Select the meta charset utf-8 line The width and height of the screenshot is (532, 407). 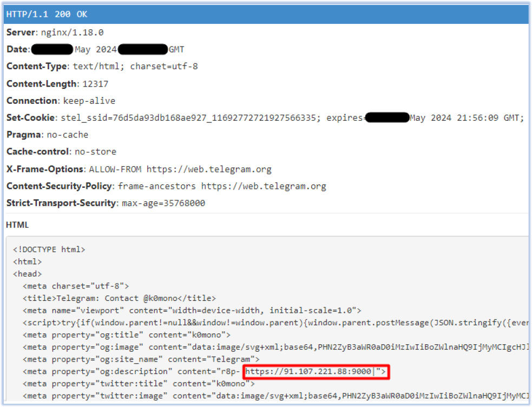76,286
